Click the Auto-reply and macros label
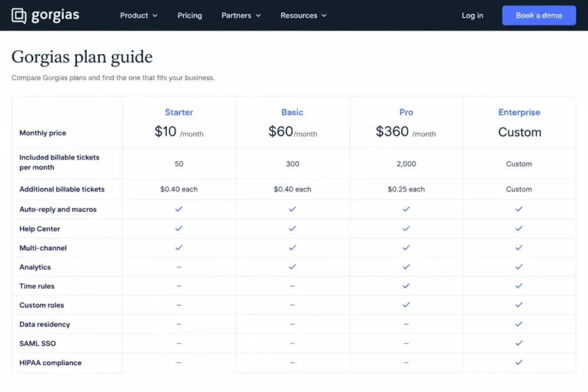 coord(58,209)
